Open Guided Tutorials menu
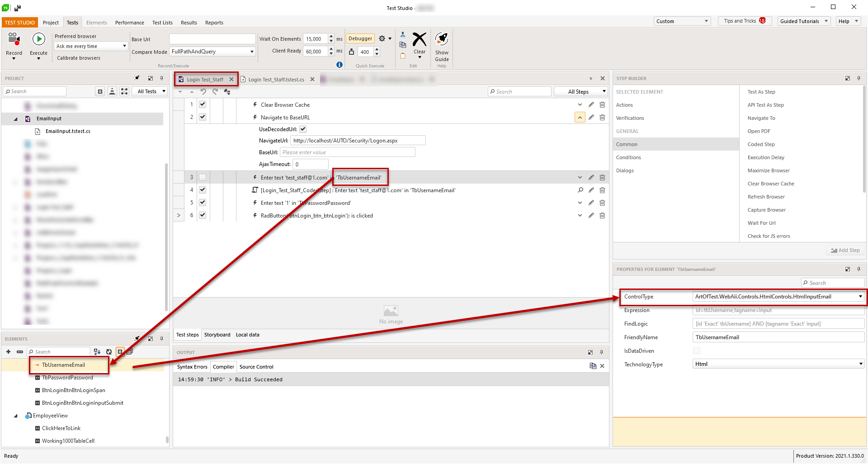The height and width of the screenshot is (464, 868). coord(804,21)
